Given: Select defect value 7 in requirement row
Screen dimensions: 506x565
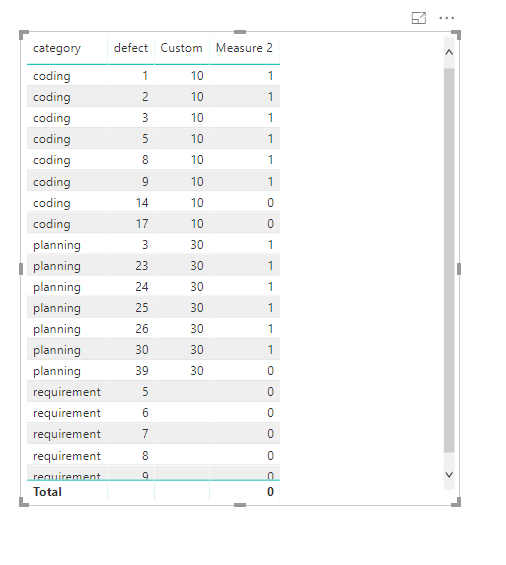Looking at the screenshot, I should [x=145, y=433].
